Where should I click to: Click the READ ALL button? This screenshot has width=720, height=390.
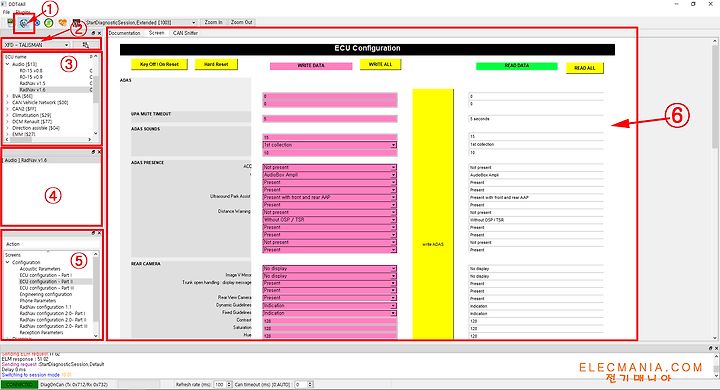(585, 68)
